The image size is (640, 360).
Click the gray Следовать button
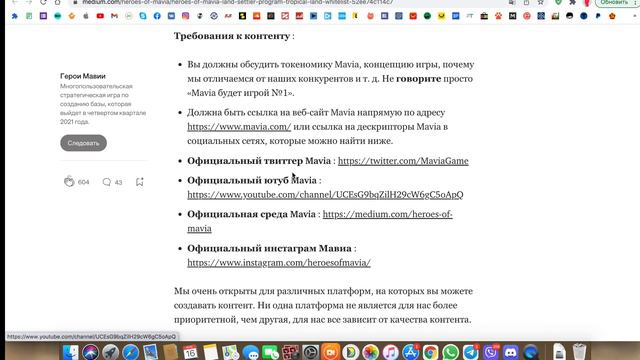[x=83, y=143]
